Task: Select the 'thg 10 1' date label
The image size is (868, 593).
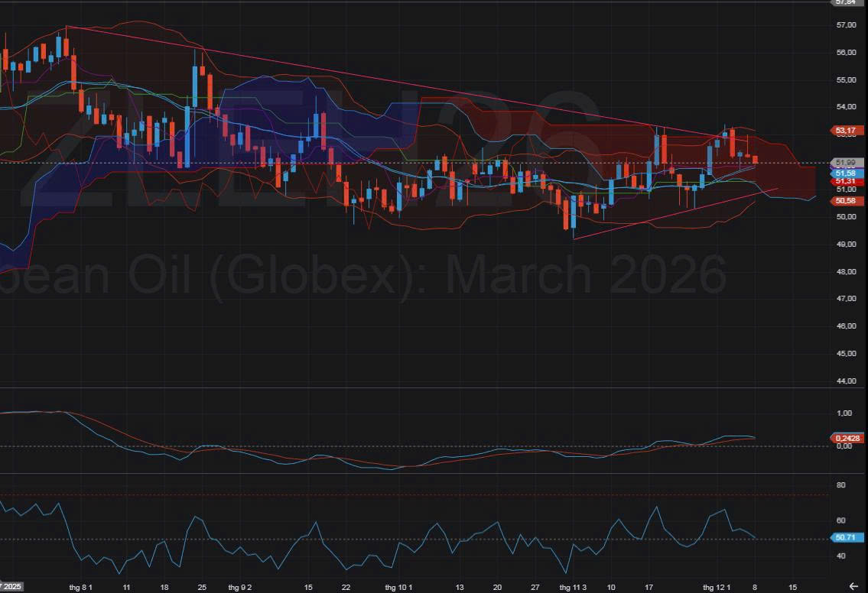Action: tap(398, 587)
